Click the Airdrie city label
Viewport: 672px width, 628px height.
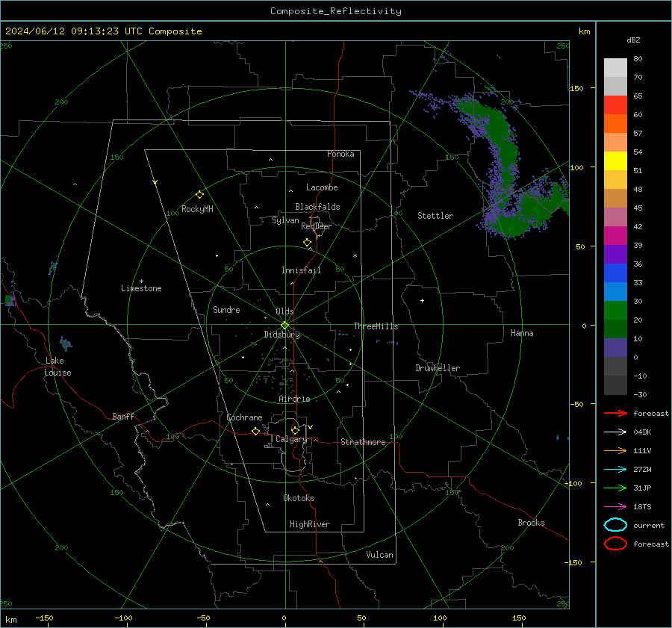[x=294, y=399]
